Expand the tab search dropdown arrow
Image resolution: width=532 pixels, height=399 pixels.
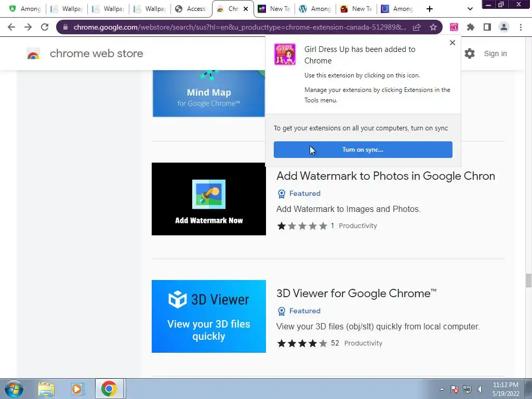(x=470, y=9)
